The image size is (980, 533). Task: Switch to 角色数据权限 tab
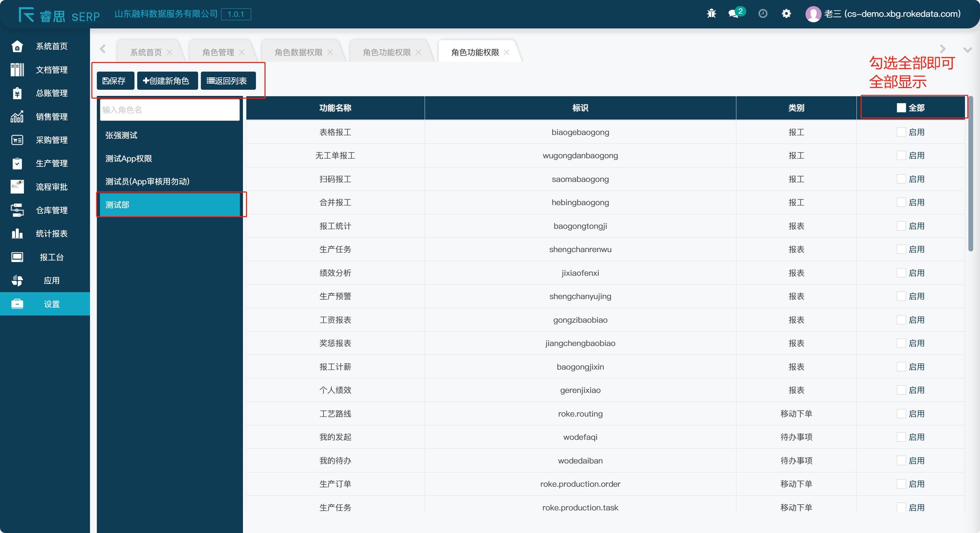[298, 52]
